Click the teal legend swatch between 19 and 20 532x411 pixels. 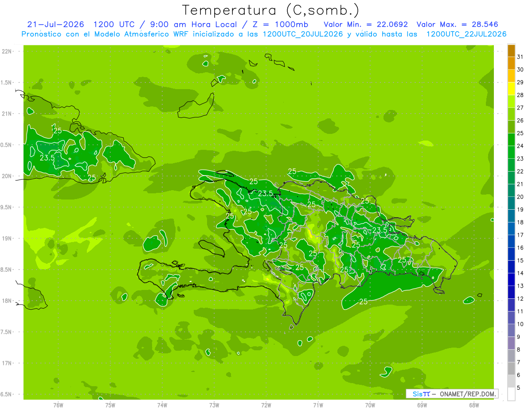(511, 204)
